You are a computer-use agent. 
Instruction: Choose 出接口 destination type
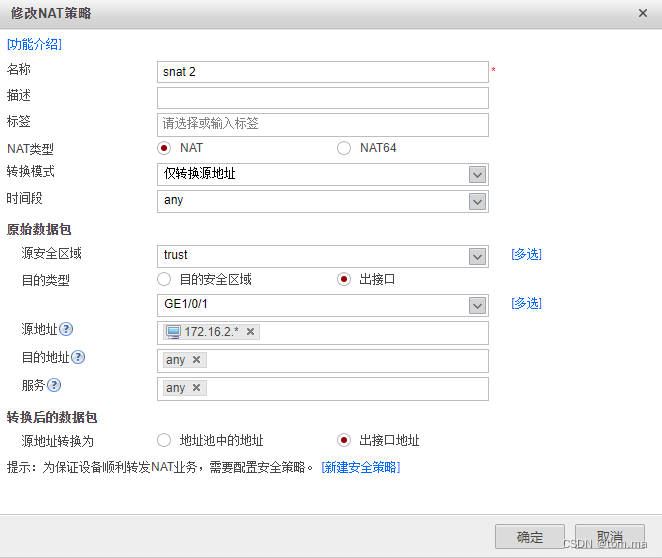click(344, 279)
